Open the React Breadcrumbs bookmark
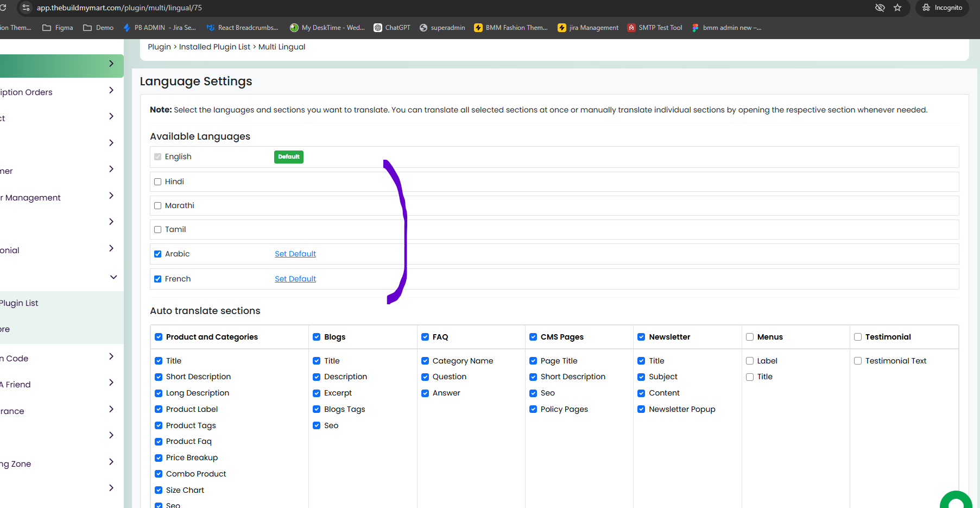This screenshot has height=508, width=980. point(242,28)
